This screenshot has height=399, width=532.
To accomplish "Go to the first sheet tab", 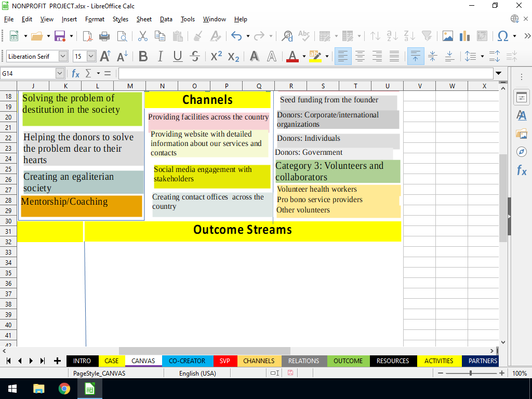I will click(x=9, y=361).
